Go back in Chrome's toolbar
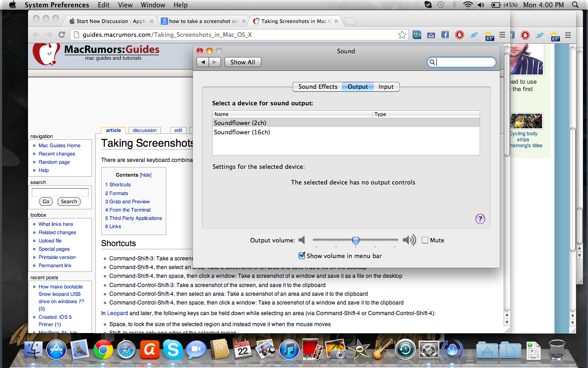 click(x=36, y=35)
